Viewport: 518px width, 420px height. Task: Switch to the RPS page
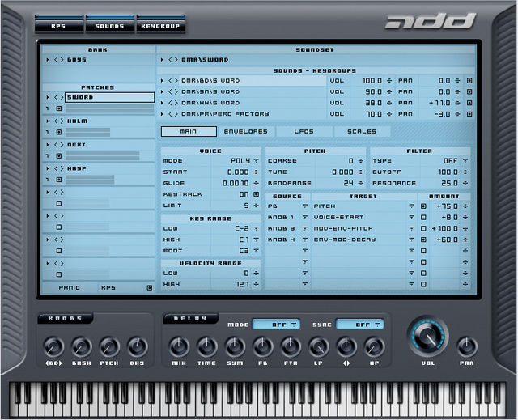pos(59,26)
